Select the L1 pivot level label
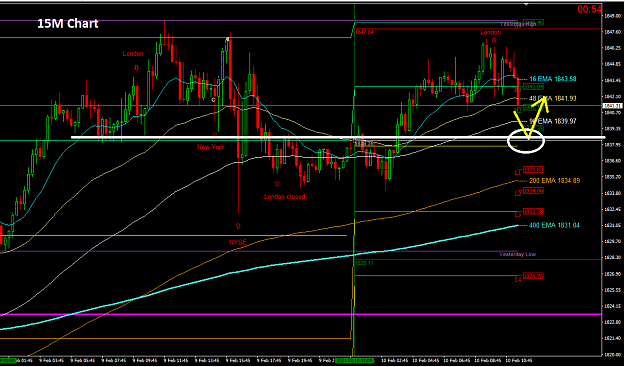The image size is (625, 367). 518,173
